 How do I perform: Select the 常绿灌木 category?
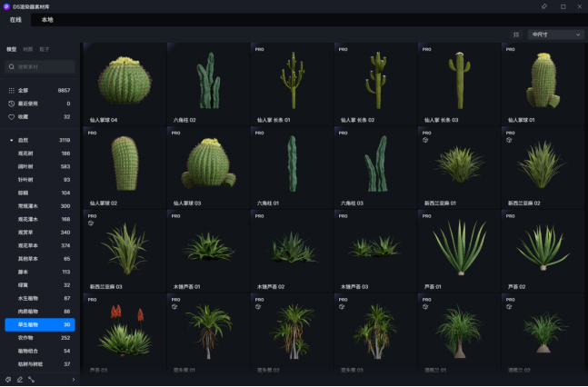40,206
